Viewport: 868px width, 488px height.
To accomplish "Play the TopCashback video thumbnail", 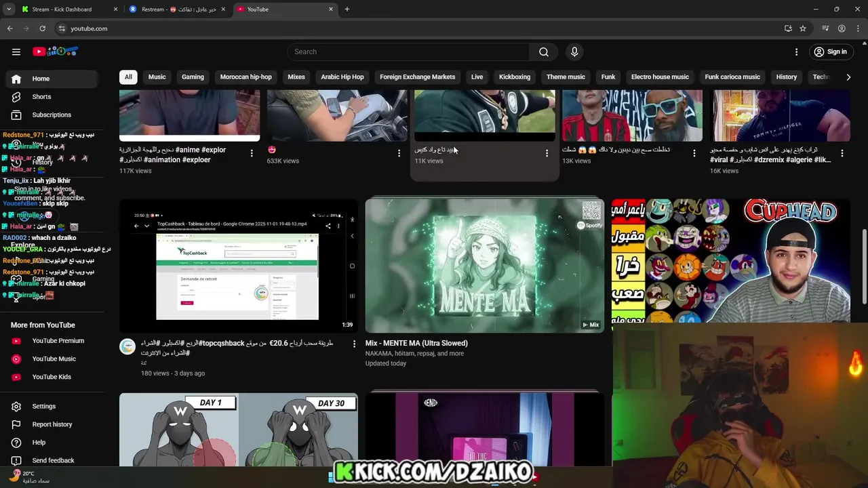I will point(239,266).
